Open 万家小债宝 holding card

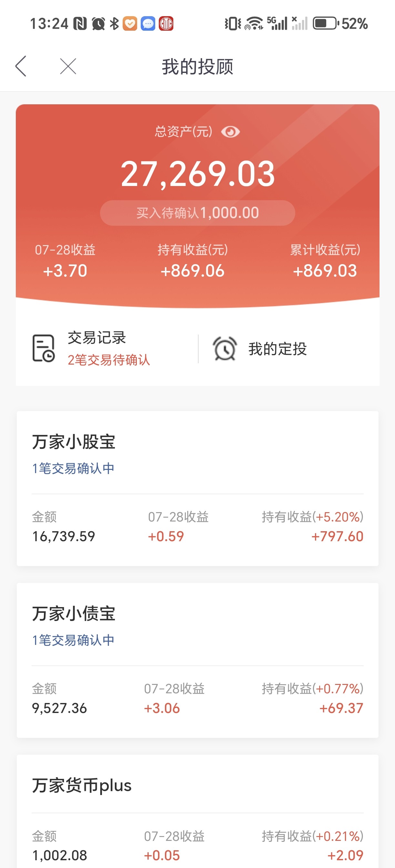pos(198,660)
